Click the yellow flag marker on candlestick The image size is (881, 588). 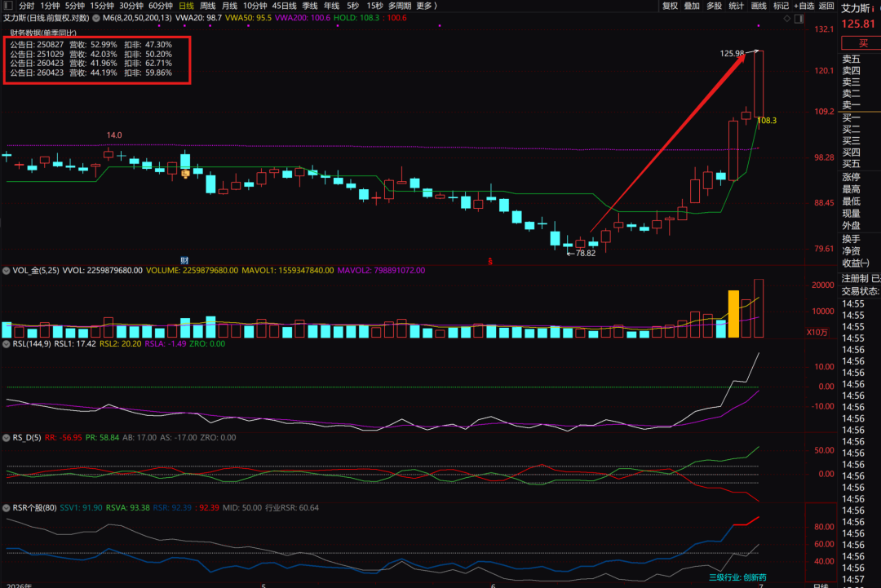click(185, 175)
